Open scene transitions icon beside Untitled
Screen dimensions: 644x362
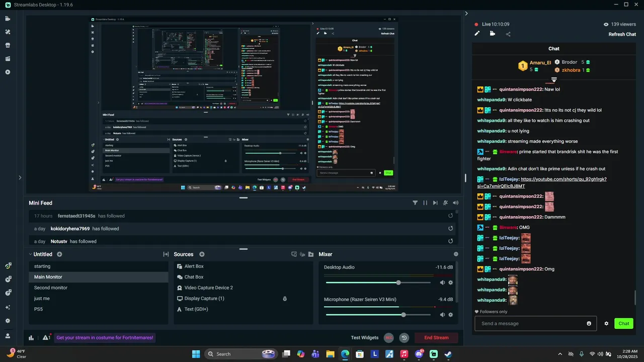pyautogui.click(x=166, y=254)
